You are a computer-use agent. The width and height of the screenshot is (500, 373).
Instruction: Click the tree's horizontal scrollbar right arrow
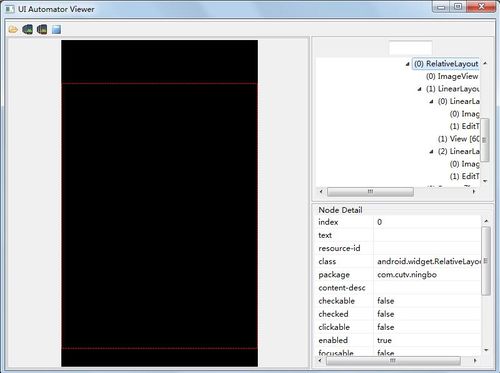point(474,191)
